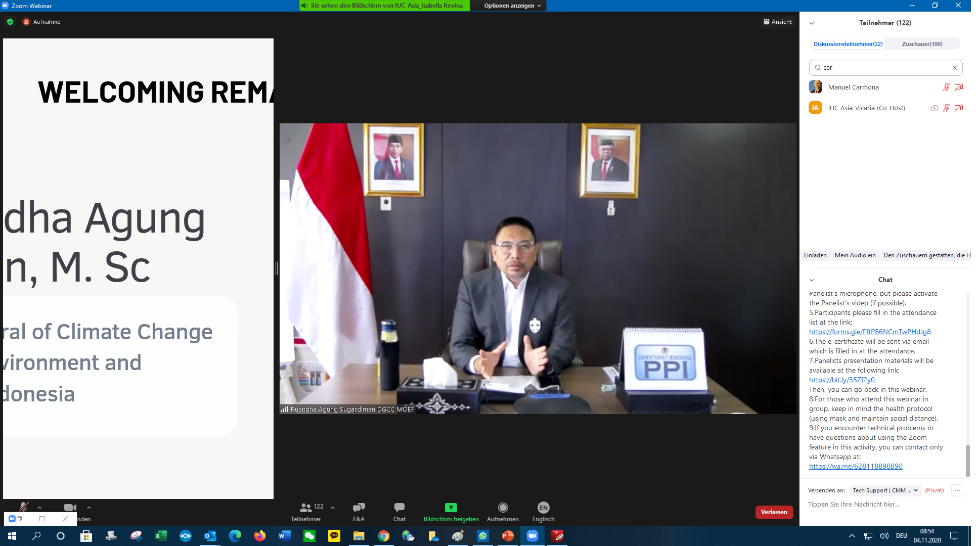Image resolution: width=980 pixels, height=546 pixels.
Task: Unmute the microphone in toolbar
Action: pyautogui.click(x=23, y=507)
